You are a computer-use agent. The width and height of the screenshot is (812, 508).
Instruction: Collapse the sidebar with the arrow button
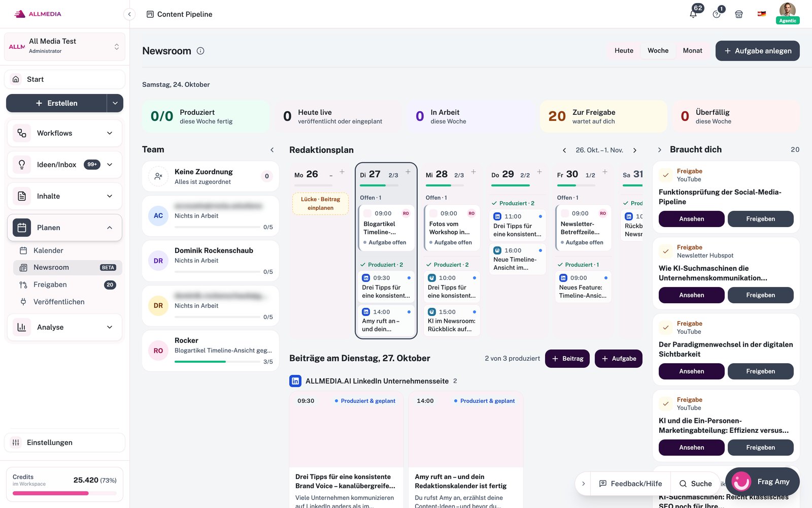tap(129, 14)
